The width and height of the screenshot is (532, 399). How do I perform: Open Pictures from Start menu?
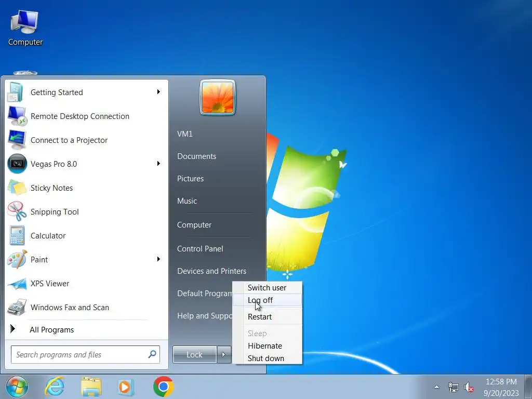(x=190, y=179)
